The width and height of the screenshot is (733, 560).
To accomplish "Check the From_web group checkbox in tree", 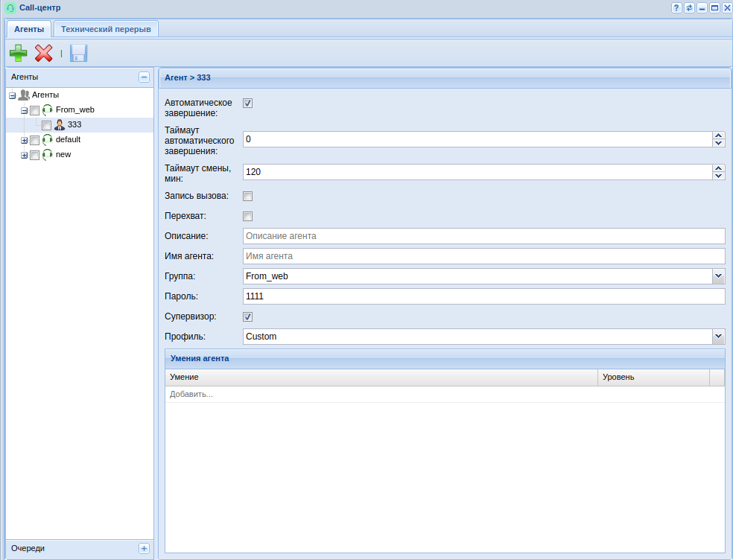I will click(34, 111).
